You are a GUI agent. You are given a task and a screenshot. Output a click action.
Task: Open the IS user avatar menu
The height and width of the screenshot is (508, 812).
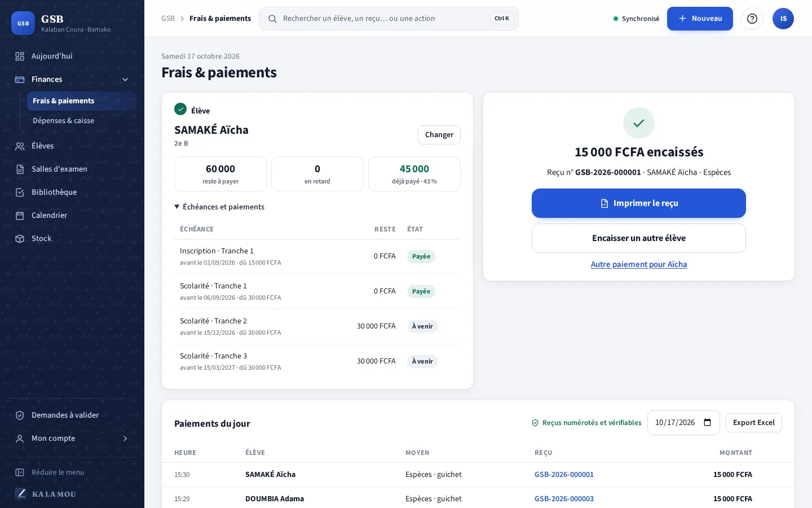[783, 19]
